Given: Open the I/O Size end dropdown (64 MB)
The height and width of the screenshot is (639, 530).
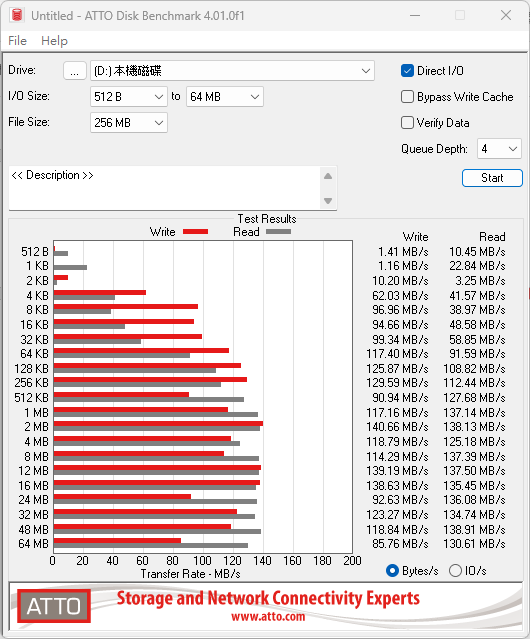Looking at the screenshot, I should (x=225, y=97).
